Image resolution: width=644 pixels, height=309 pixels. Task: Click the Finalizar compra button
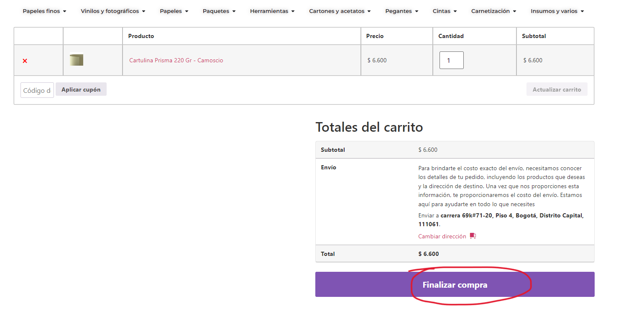(455, 285)
